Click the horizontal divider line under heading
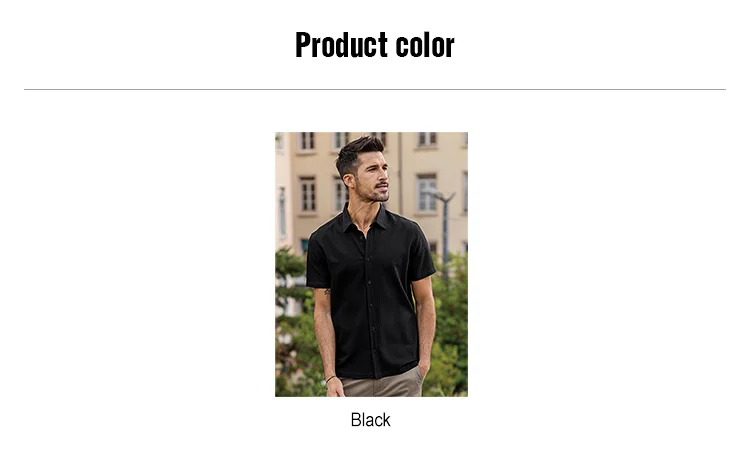 click(375, 89)
